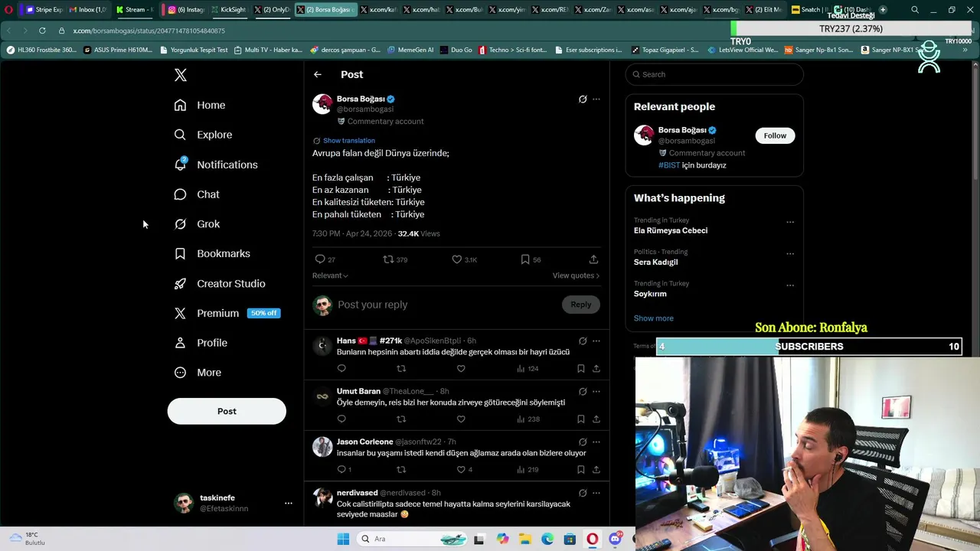Click the Search box on X
The image size is (980, 551).
click(714, 74)
